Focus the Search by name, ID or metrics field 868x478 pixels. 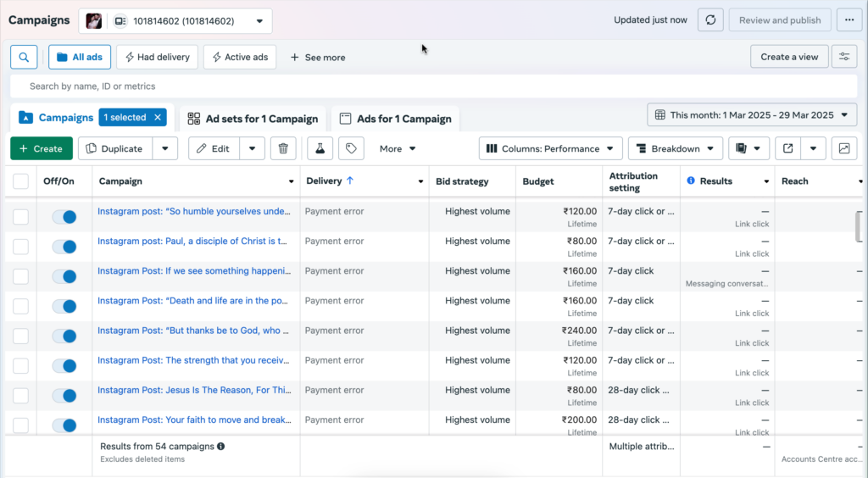[433, 86]
